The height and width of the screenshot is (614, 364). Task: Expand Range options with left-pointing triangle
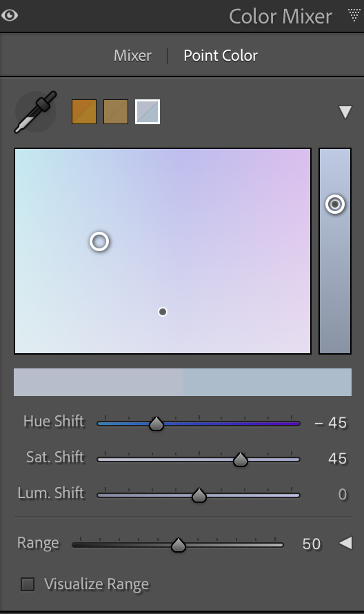point(345,544)
